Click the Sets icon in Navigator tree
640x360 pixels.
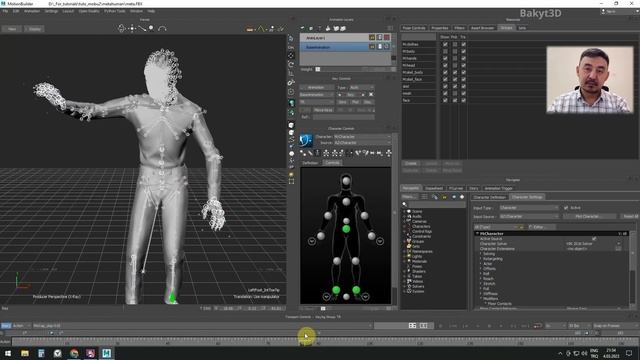click(x=409, y=246)
